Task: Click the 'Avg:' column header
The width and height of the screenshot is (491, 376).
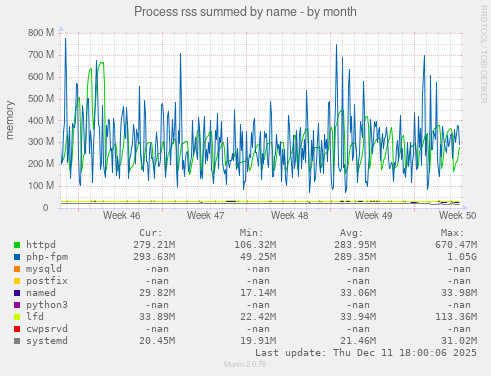Action: coord(352,233)
